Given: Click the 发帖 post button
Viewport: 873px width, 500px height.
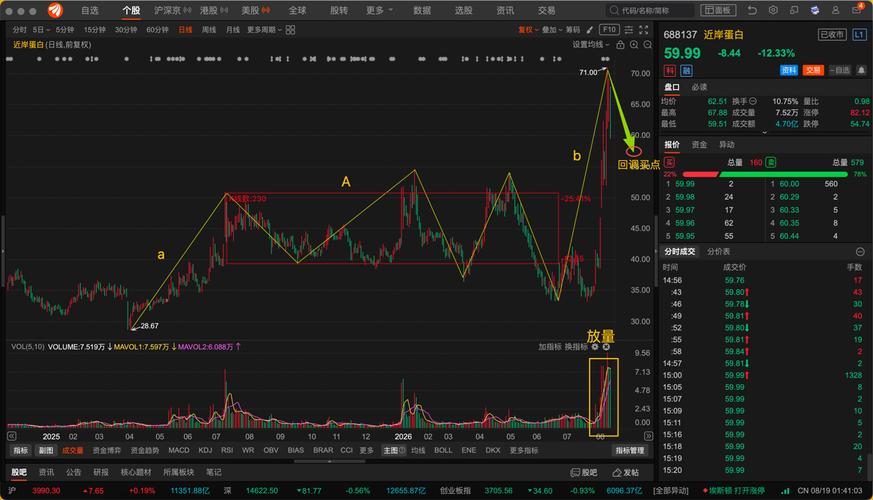Looking at the screenshot, I should pos(626,473).
